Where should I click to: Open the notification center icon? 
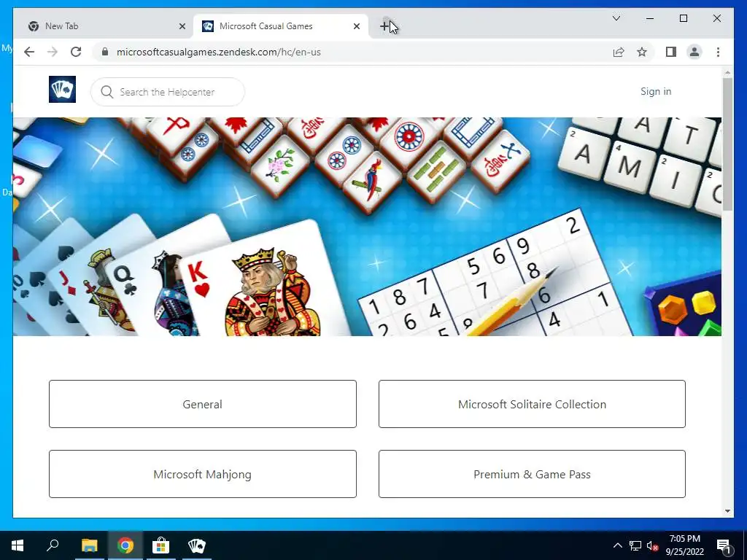723,545
